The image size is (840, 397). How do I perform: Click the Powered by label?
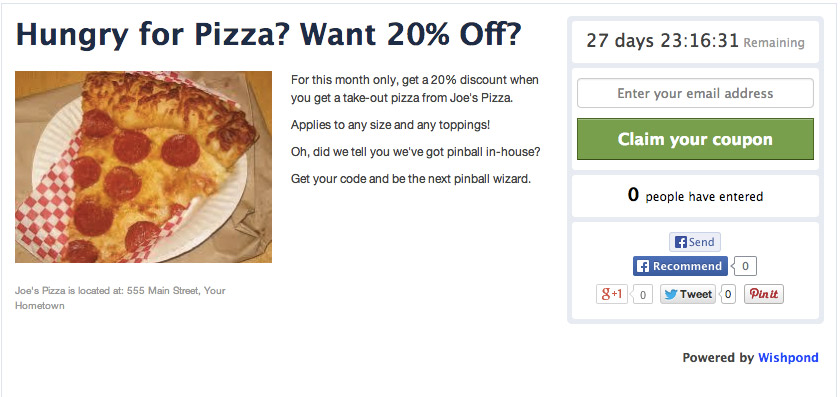[718, 357]
